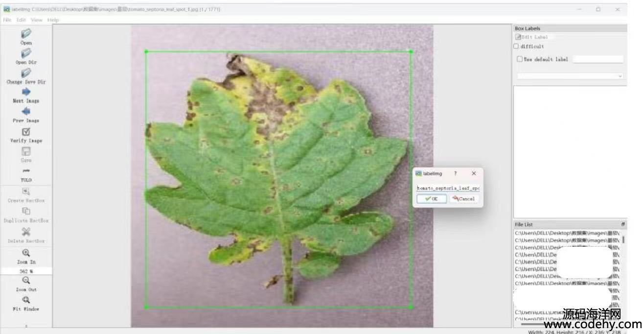Viewport: 644px width, 334px height.
Task: Click the Open file icon
Action: [26, 34]
